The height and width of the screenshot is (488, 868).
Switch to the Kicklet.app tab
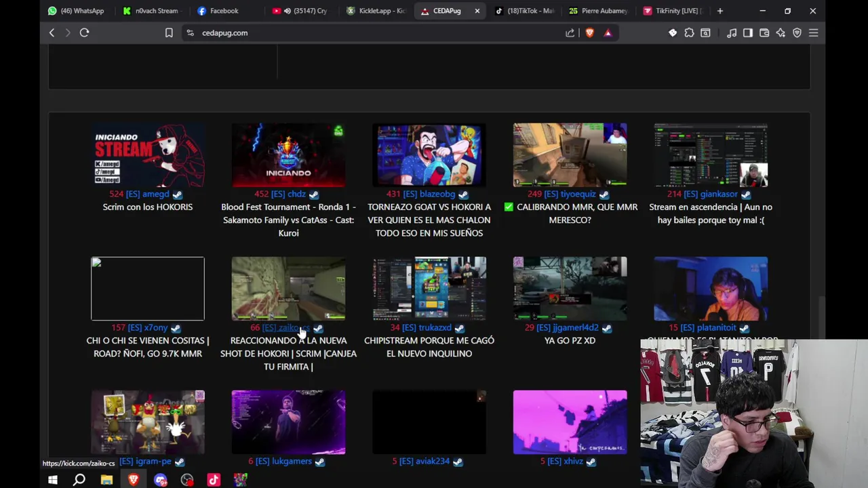tap(375, 11)
